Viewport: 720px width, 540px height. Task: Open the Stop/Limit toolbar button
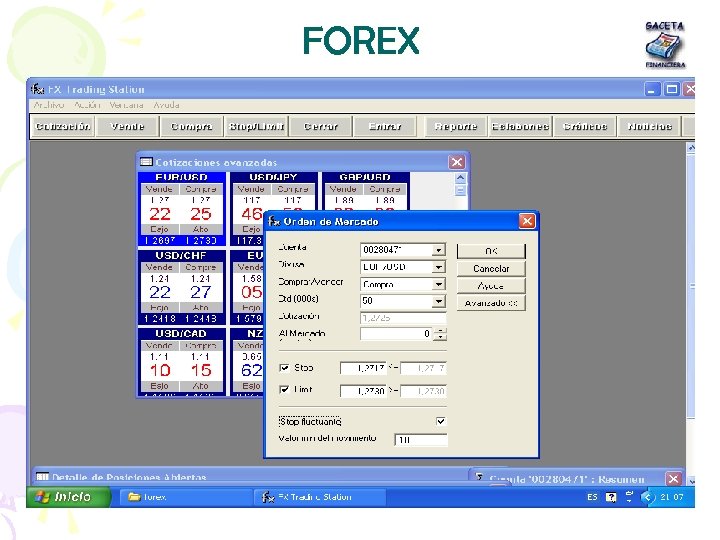(256, 126)
